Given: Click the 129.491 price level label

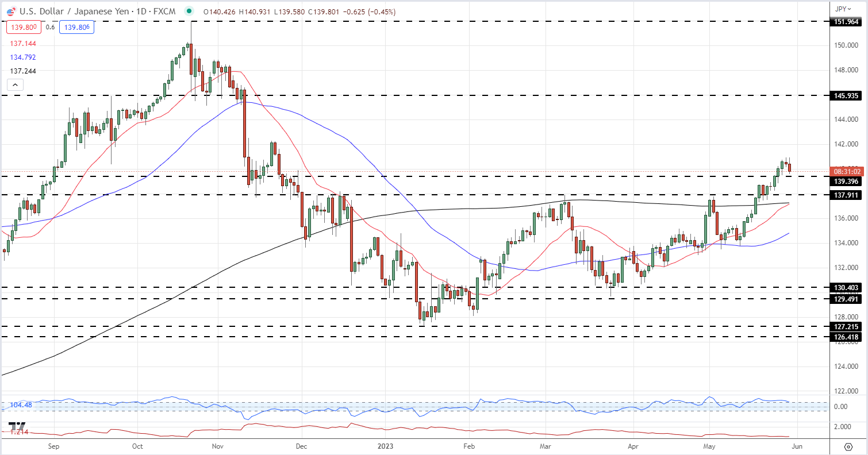Looking at the screenshot, I should coord(845,299).
